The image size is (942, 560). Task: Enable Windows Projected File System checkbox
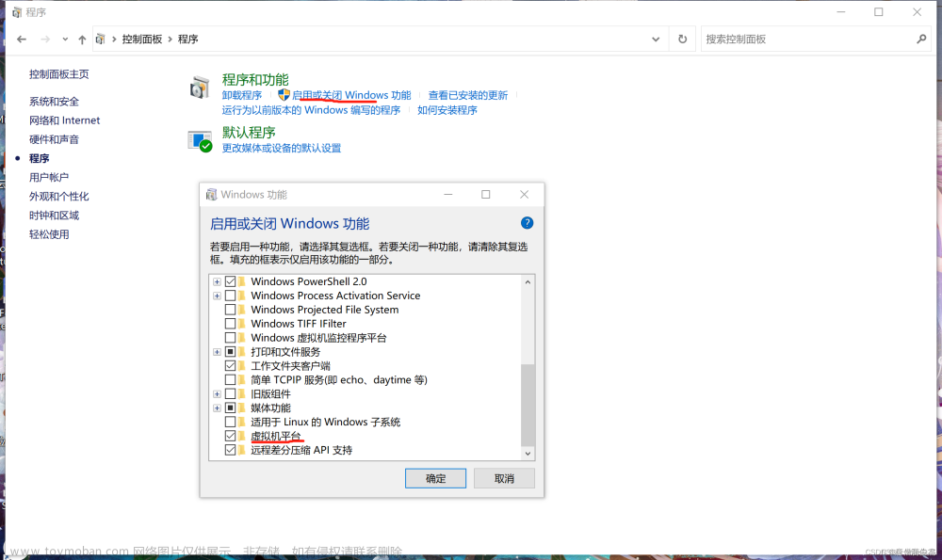[x=230, y=310]
